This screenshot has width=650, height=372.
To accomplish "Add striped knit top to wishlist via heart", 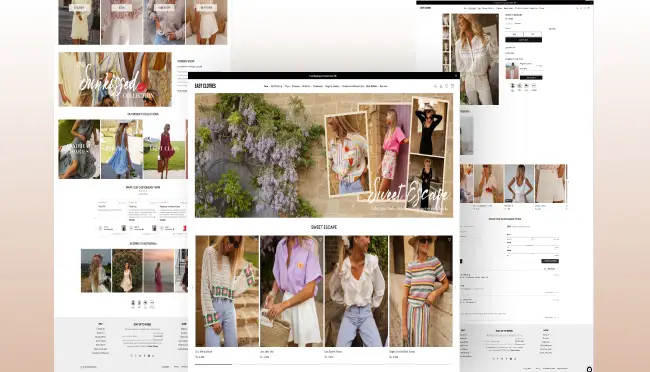I will [449, 240].
